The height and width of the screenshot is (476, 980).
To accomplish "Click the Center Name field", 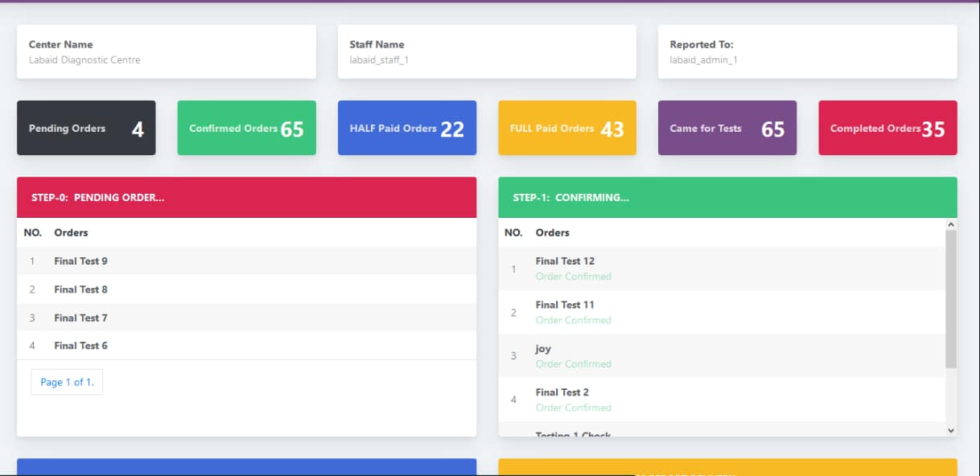I will point(167,51).
